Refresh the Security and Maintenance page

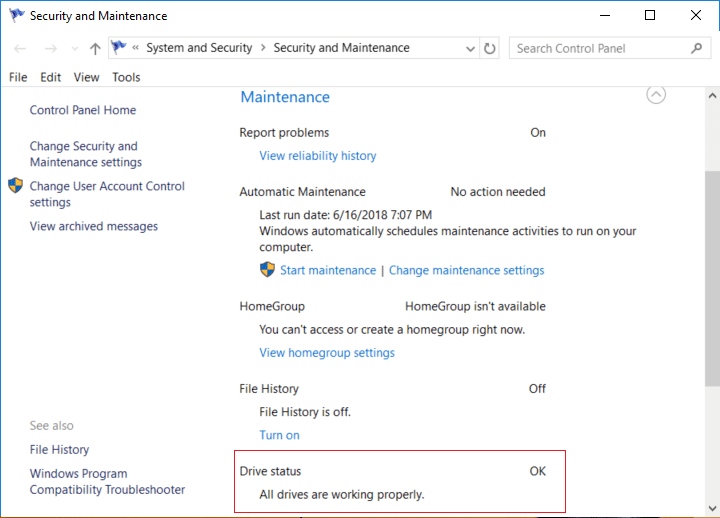(489, 48)
